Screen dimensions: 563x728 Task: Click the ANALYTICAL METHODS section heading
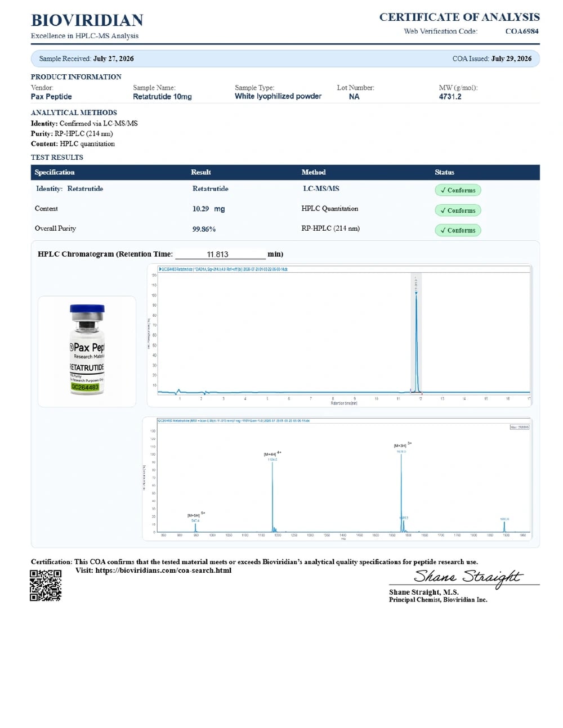click(74, 113)
